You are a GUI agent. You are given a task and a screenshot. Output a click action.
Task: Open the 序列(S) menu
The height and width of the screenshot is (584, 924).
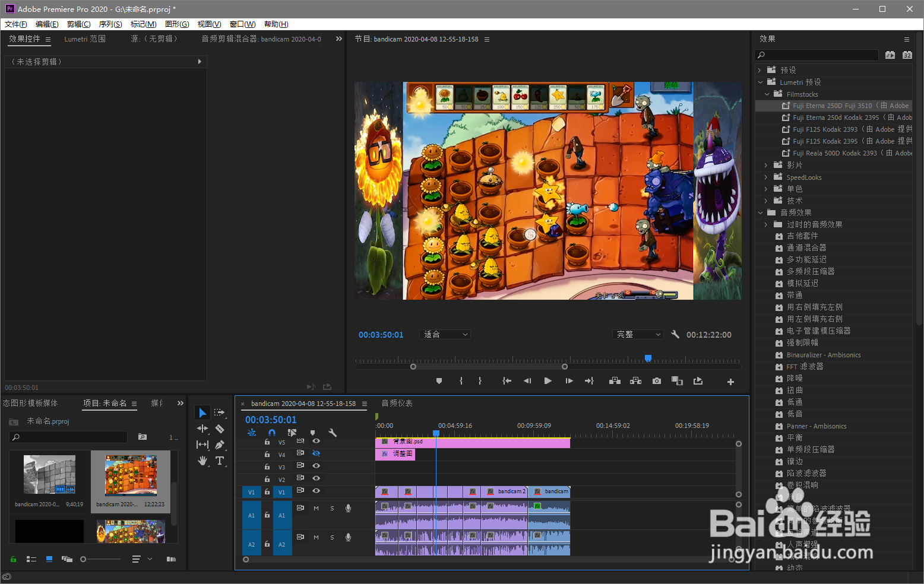point(110,24)
